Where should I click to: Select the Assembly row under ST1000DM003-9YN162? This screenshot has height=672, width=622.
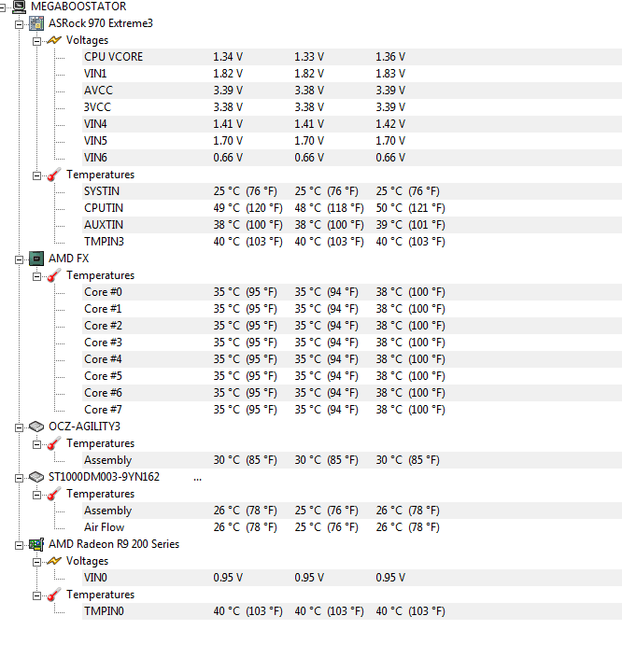[107, 511]
